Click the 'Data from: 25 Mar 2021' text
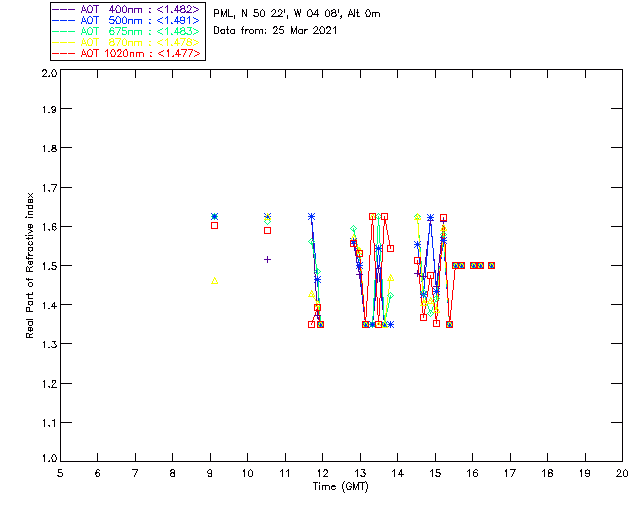This screenshot has height=512, width=640. coord(275,30)
